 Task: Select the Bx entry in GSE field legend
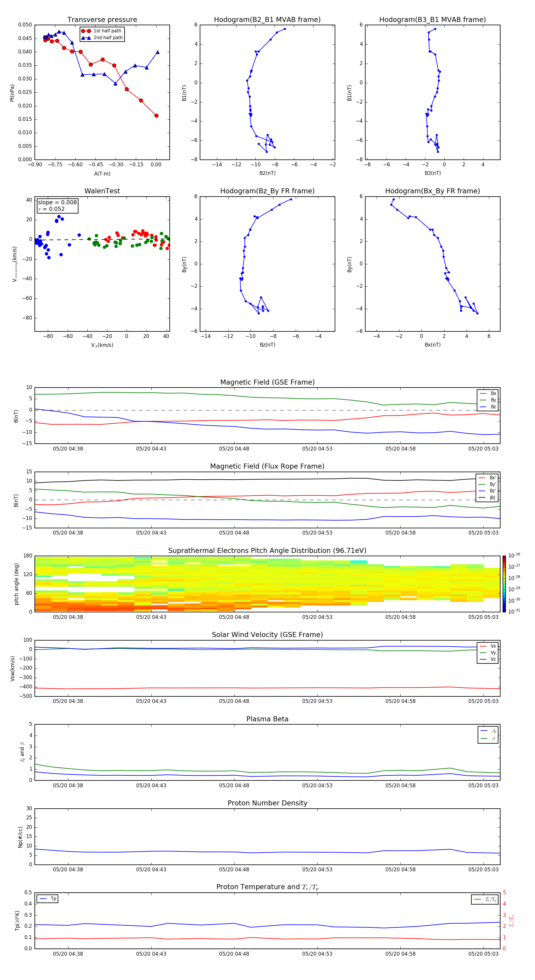pyautogui.click(x=488, y=393)
